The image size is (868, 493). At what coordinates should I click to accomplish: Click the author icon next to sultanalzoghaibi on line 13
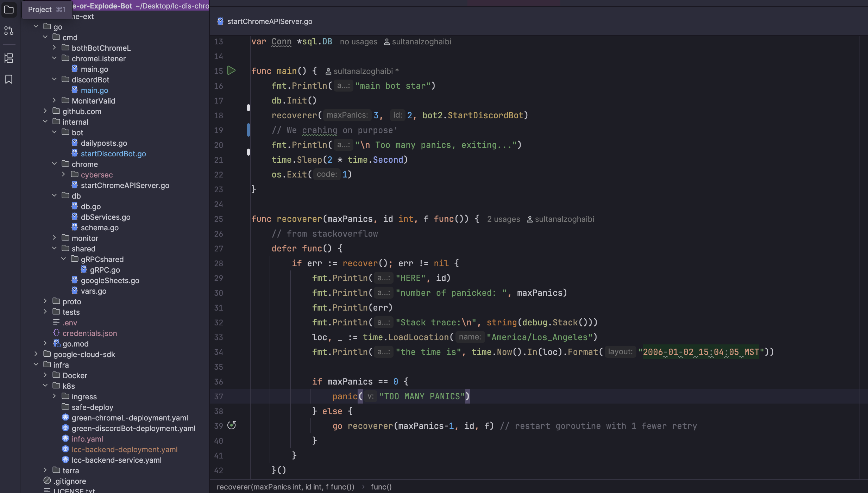386,42
